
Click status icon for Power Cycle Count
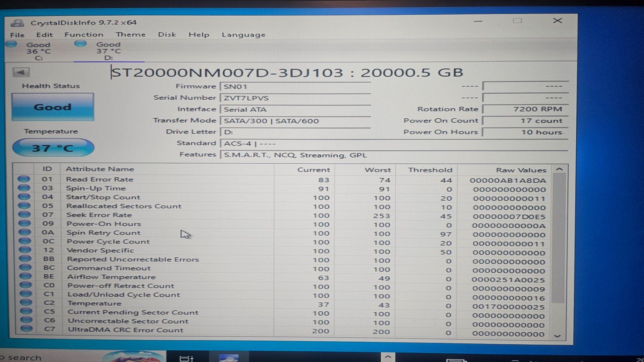[x=25, y=241]
